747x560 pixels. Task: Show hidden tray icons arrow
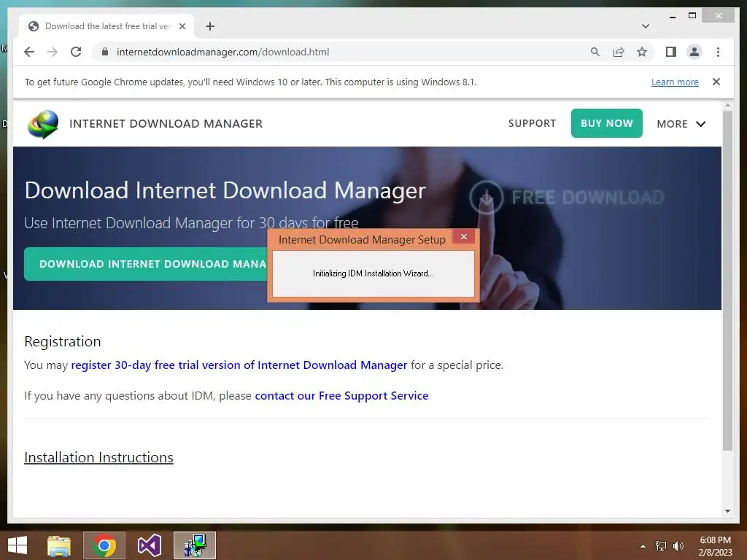pos(643,546)
